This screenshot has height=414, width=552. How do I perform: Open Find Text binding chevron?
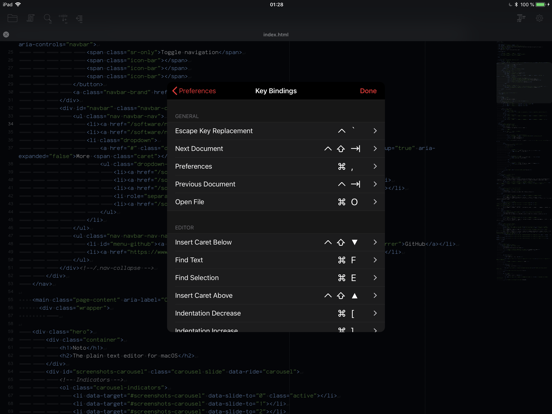[x=375, y=260]
